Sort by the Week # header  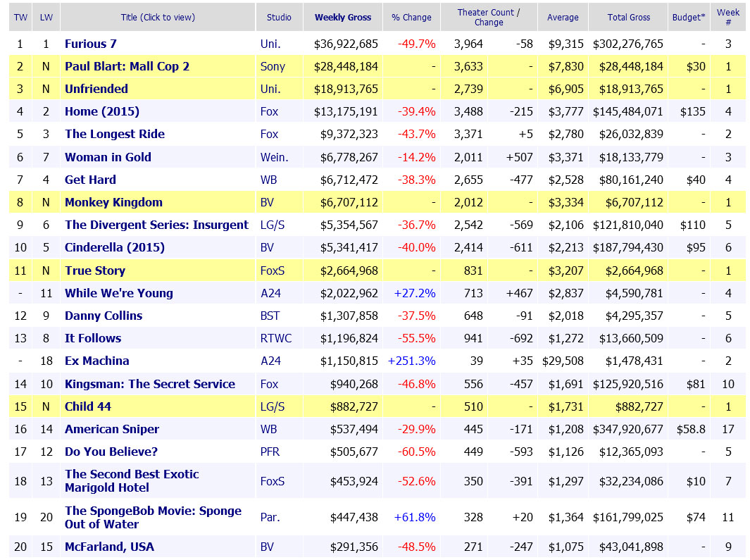click(728, 17)
